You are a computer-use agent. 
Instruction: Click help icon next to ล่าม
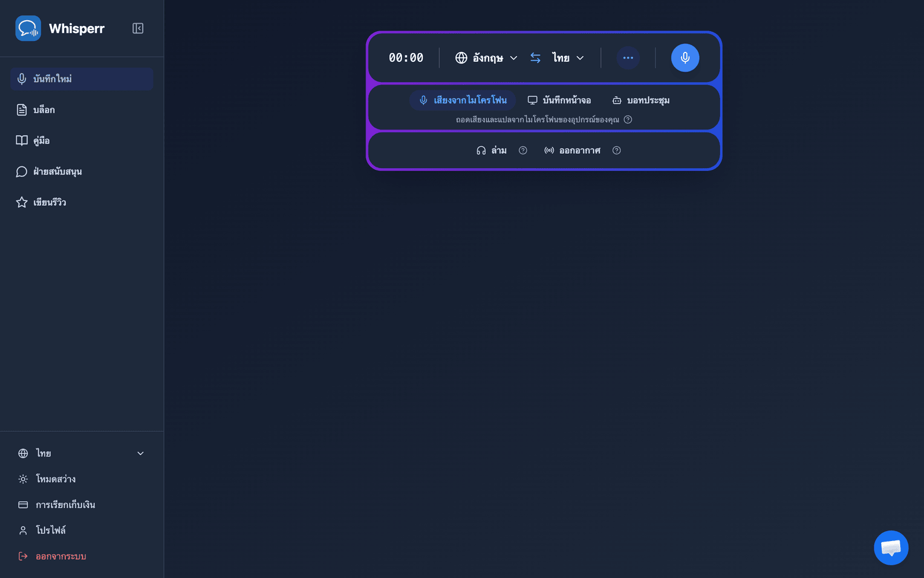(523, 150)
